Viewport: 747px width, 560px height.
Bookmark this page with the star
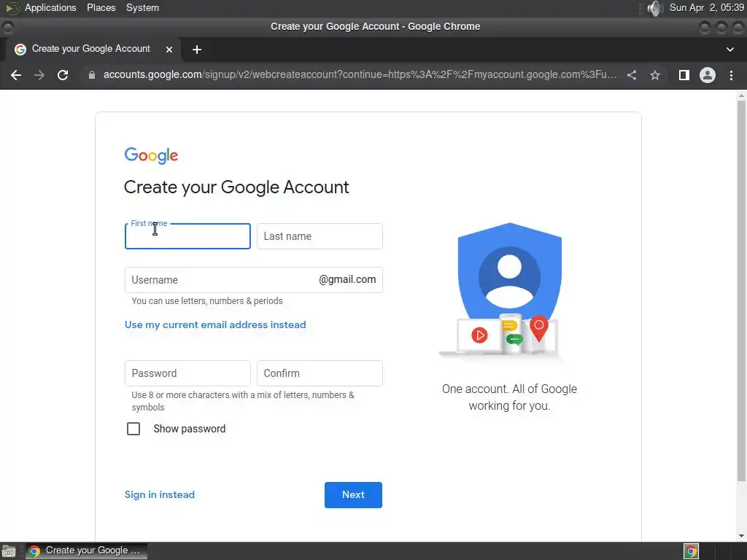pos(655,75)
